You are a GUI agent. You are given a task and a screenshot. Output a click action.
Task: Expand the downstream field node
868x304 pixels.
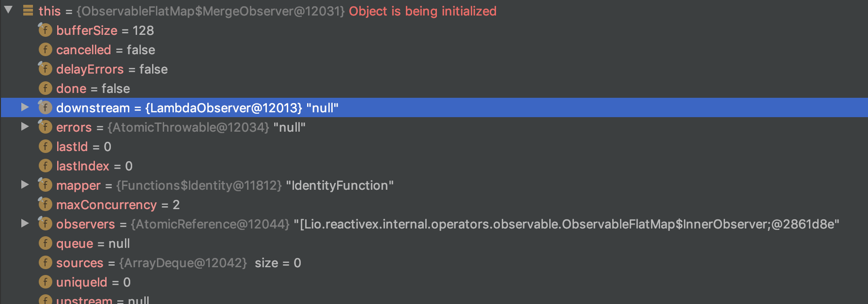coord(25,107)
